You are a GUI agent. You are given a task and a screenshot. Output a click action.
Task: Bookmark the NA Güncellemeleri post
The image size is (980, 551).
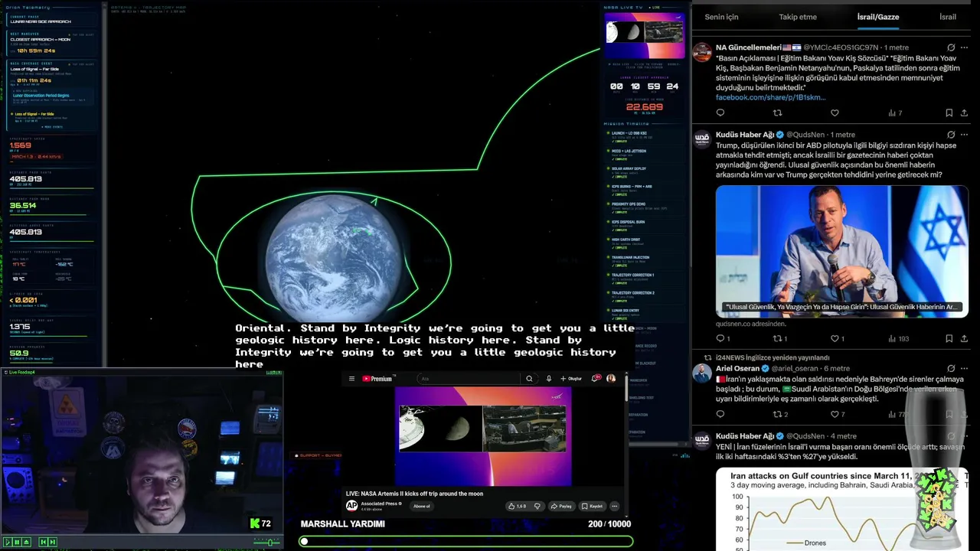949,113
